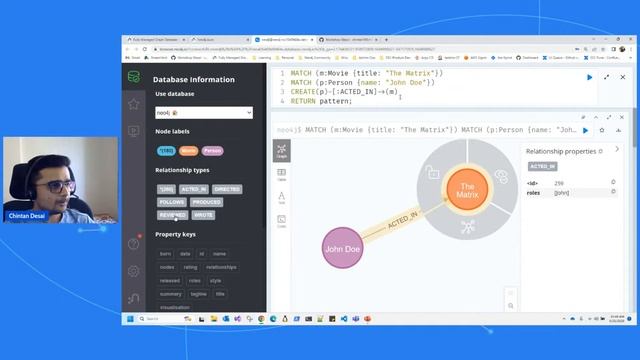Open the Database Information sidebar icon
The width and height of the screenshot is (640, 360).
tap(133, 77)
